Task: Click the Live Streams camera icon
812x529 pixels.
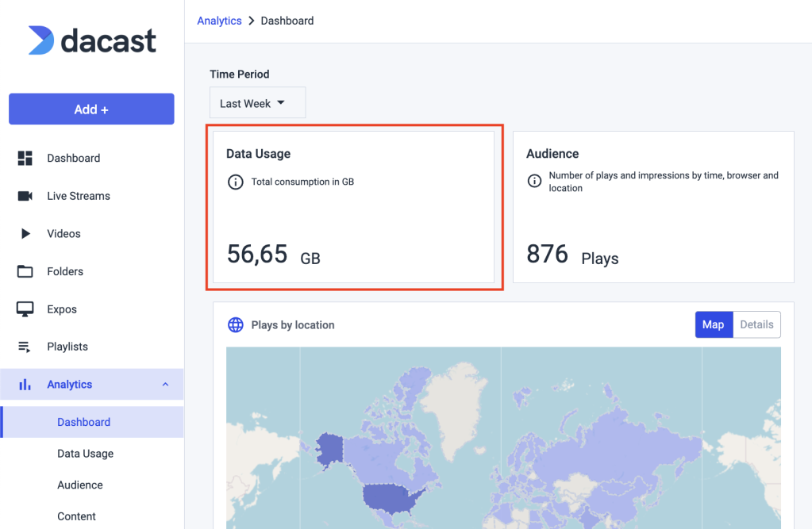Action: click(x=26, y=196)
